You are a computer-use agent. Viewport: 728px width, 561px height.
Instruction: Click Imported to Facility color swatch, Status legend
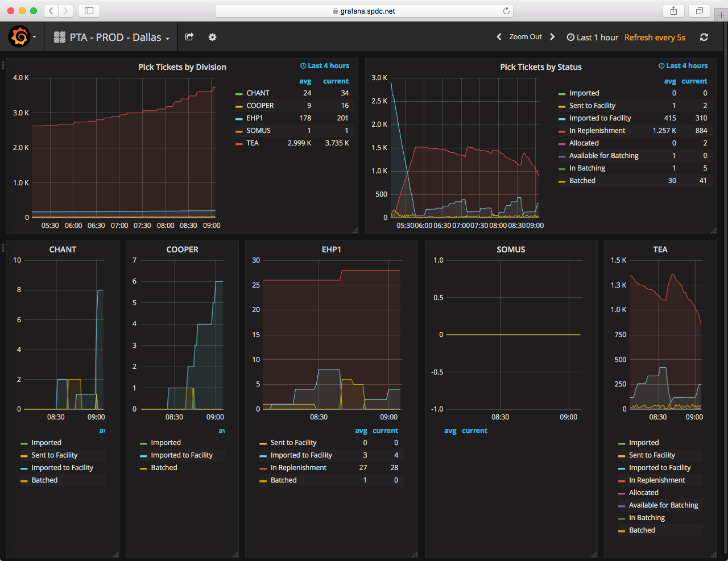(x=562, y=119)
